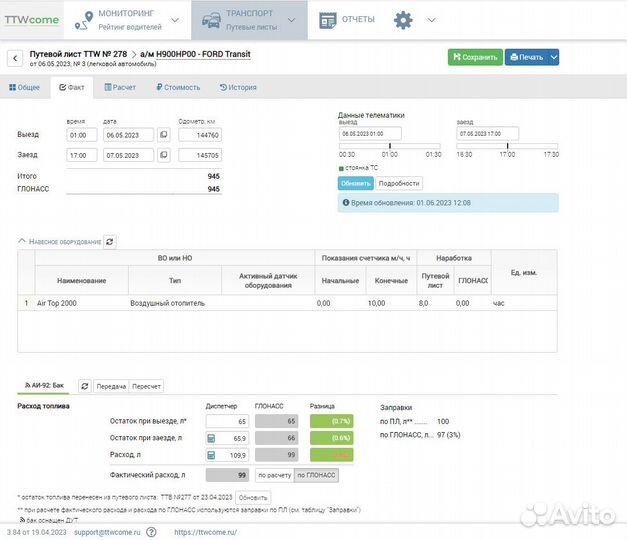Copy departure date icon
The image size is (627, 540).
point(164,135)
